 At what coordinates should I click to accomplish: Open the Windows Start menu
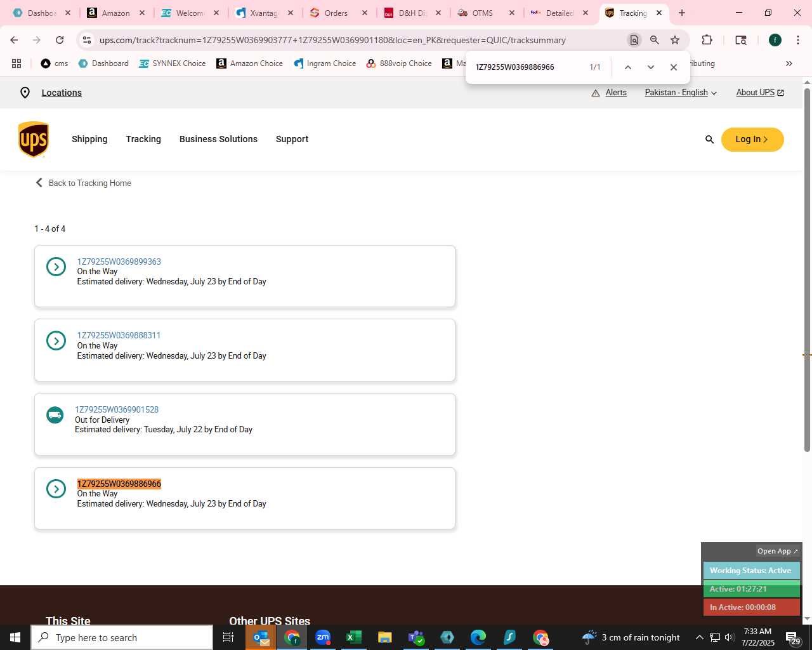click(15, 637)
